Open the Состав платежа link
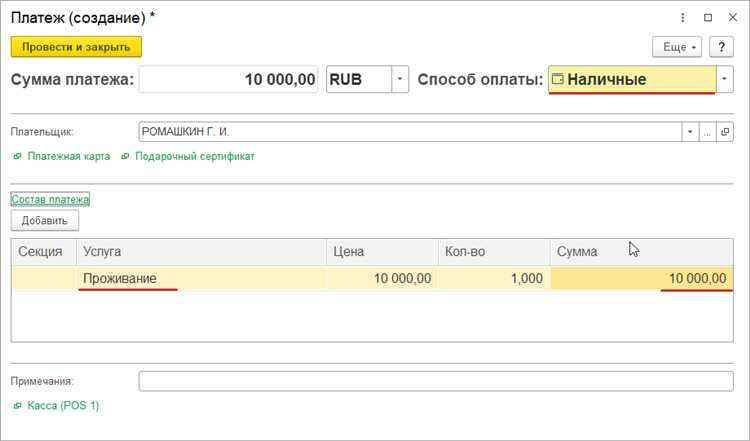750x441 pixels. click(x=50, y=199)
